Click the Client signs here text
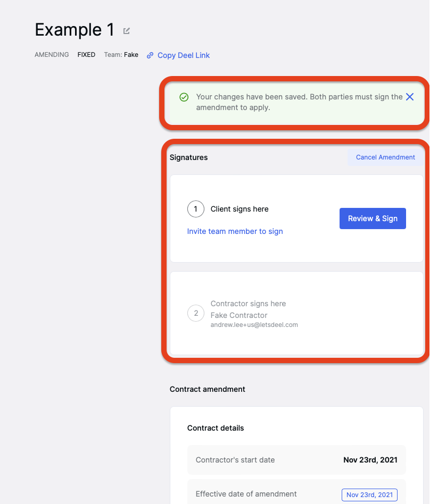The width and height of the screenshot is (438, 504). pos(239,209)
